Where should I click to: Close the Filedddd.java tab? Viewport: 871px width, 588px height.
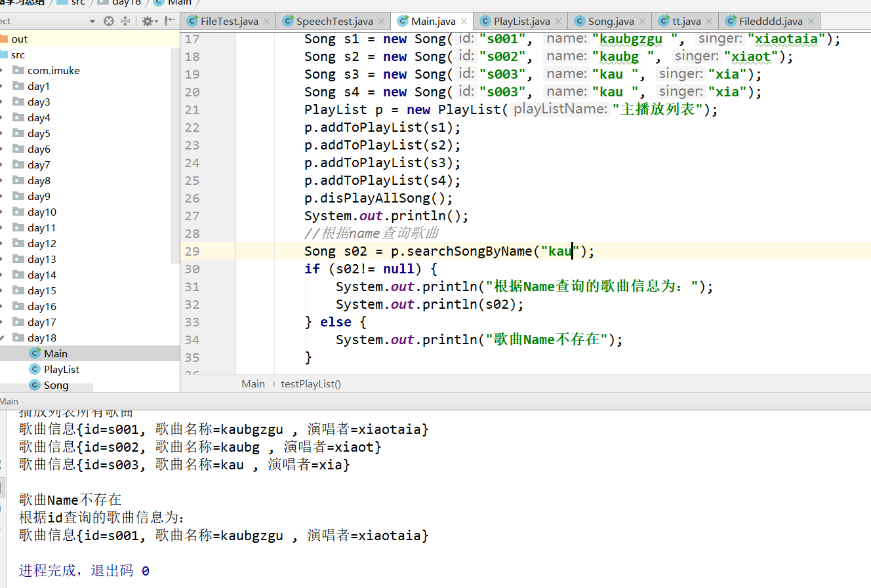coord(811,22)
